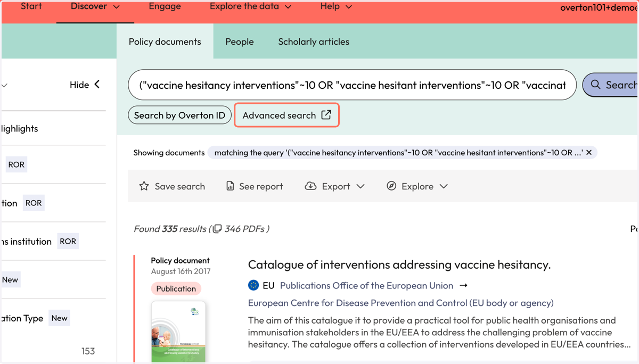Open the catalogue report cover thumbnail
Screen dimensions: 639x364
[x=178, y=332]
